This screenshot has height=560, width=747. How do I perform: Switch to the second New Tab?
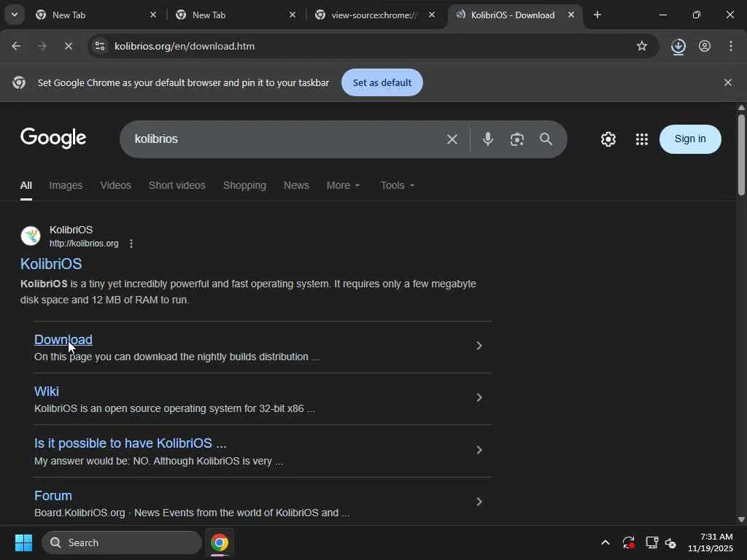click(x=236, y=15)
